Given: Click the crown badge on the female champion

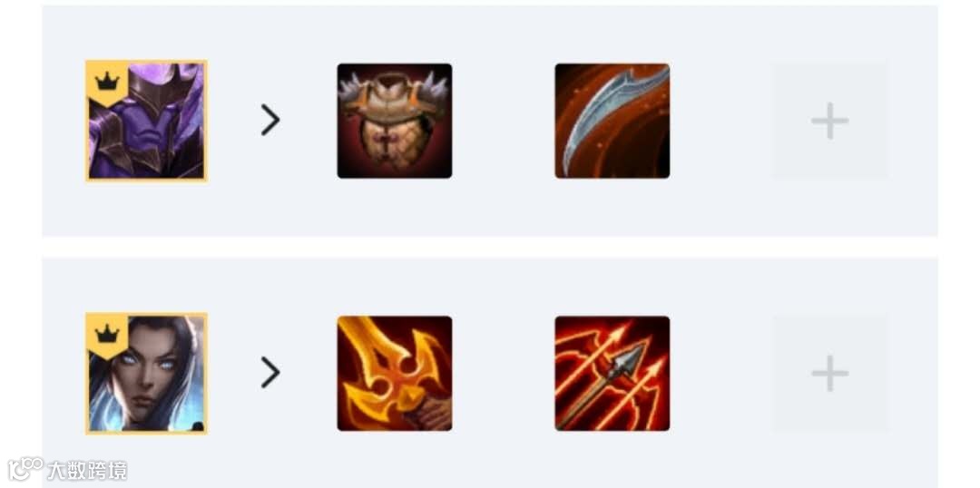Looking at the screenshot, I should [107, 334].
